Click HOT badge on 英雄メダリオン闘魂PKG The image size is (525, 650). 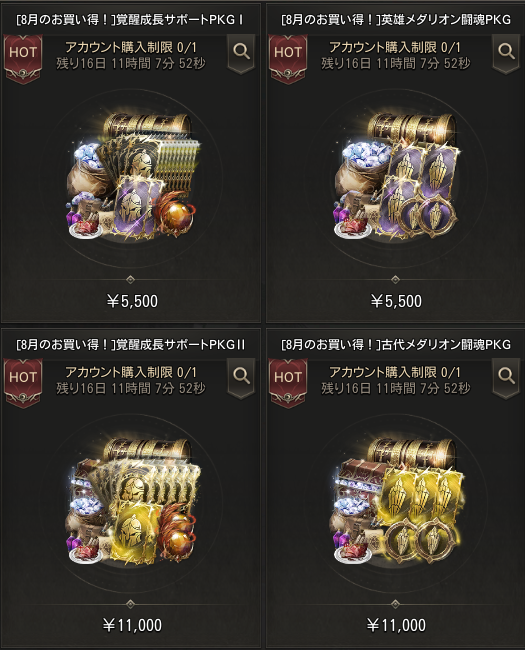coord(288,58)
